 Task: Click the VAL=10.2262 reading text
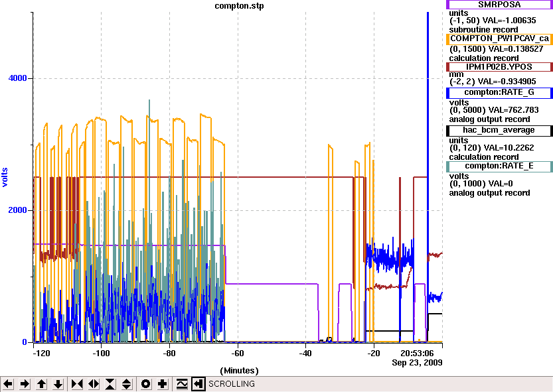point(509,148)
